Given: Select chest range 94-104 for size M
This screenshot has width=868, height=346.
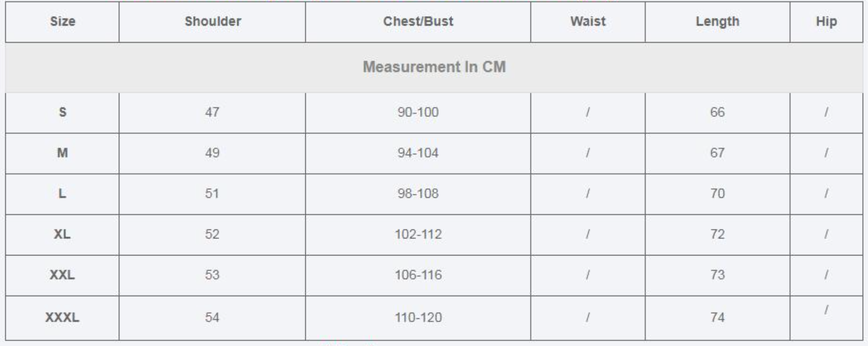Looking at the screenshot, I should pyautogui.click(x=418, y=153).
